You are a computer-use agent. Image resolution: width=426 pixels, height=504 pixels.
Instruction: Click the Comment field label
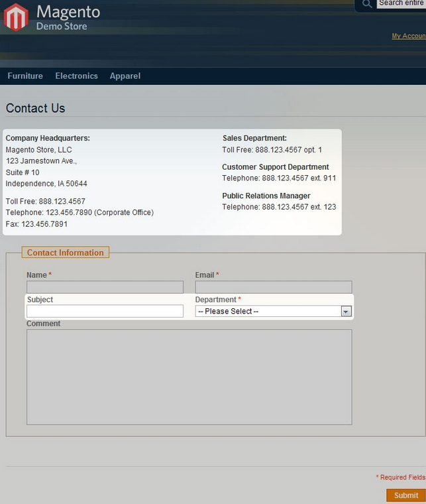pos(43,324)
